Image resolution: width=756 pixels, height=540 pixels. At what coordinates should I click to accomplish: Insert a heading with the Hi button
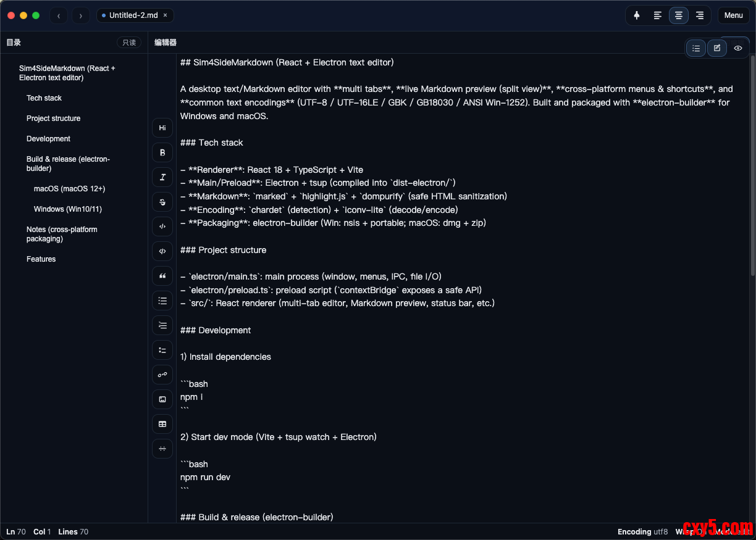click(162, 128)
